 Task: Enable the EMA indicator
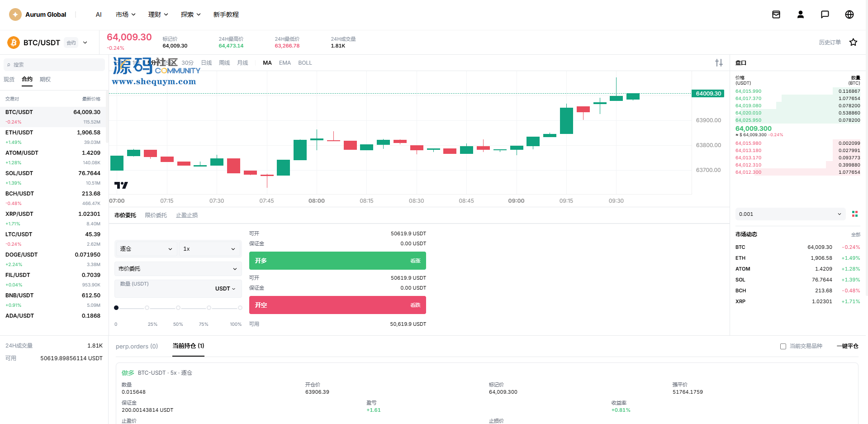click(285, 63)
